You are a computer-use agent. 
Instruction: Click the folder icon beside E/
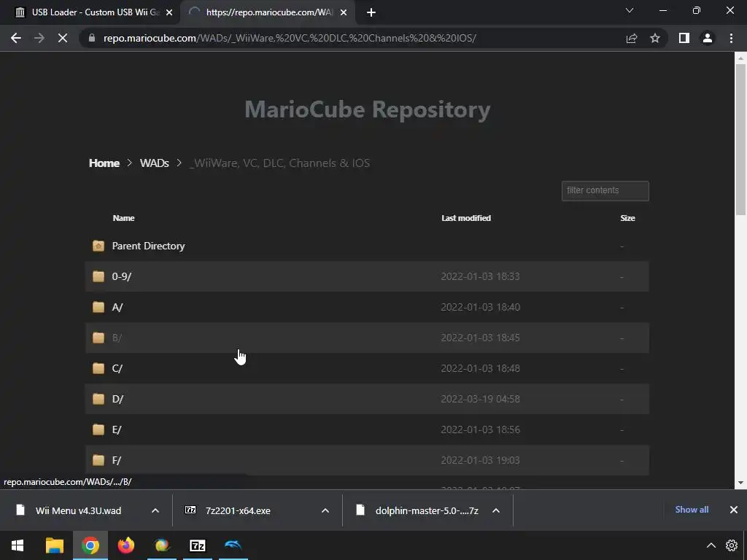coord(98,429)
